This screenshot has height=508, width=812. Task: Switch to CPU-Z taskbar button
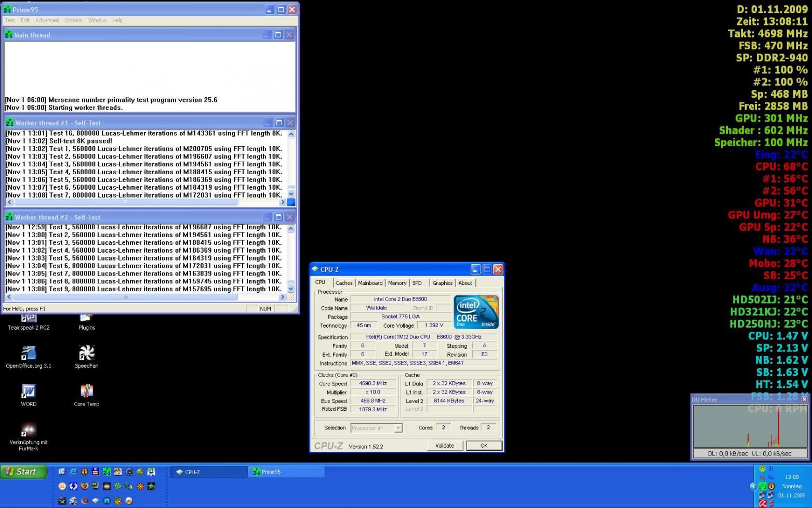click(x=209, y=472)
